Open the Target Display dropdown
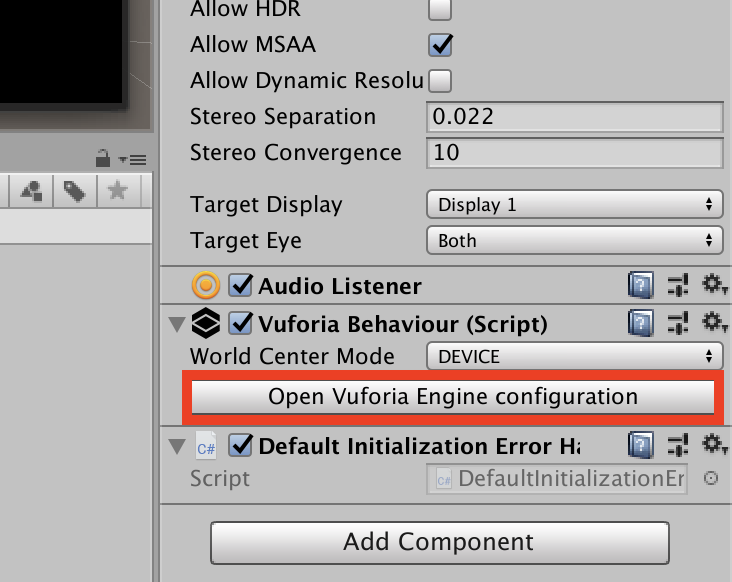 [x=574, y=205]
